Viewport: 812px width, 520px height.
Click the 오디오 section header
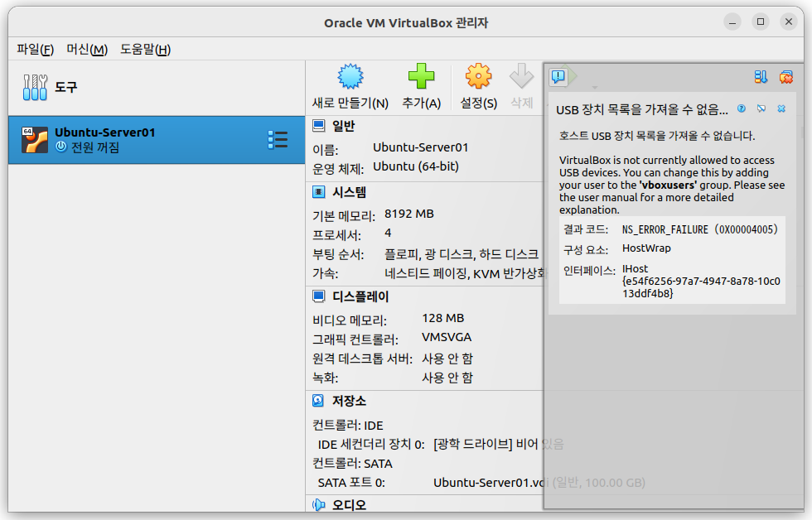coord(349,504)
